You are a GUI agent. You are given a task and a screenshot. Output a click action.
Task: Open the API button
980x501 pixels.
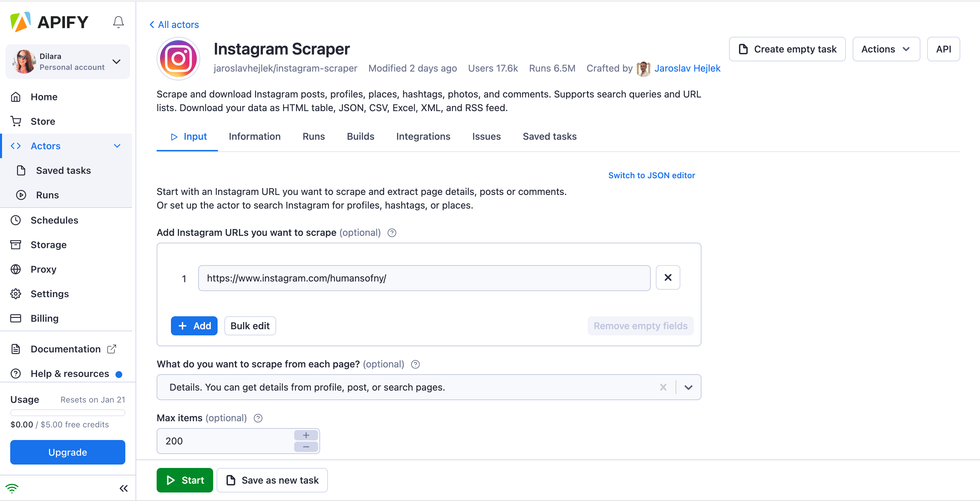(x=944, y=49)
